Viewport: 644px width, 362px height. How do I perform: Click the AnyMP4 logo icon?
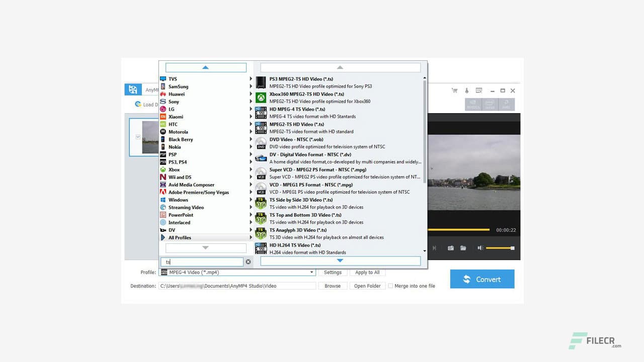click(133, 89)
